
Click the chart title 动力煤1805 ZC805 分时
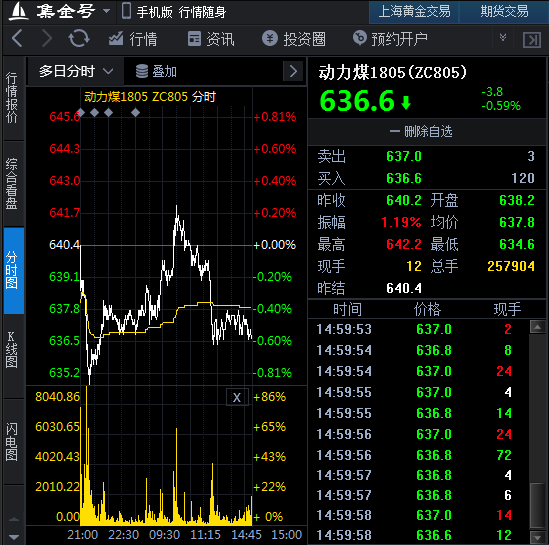(150, 97)
